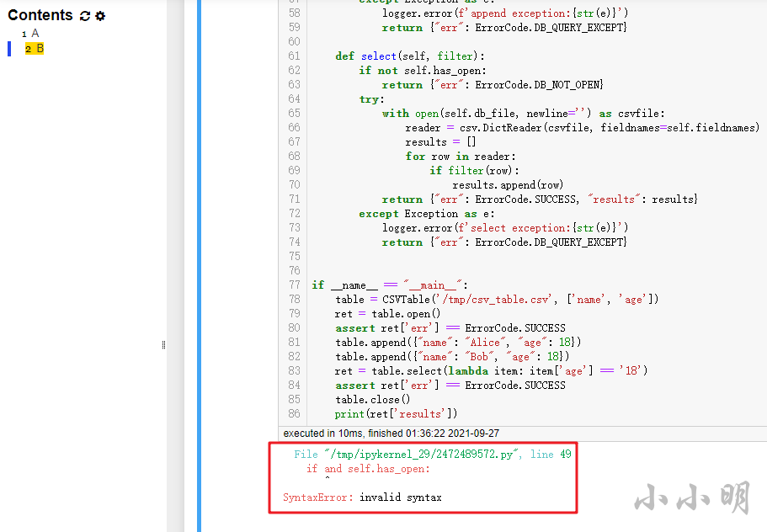The width and height of the screenshot is (767, 532).
Task: Click the 'executed in 10ms' status text
Action: [391, 434]
